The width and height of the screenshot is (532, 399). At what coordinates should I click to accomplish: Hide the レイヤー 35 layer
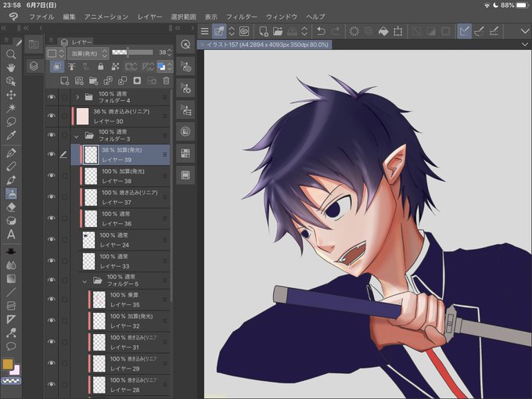point(51,299)
